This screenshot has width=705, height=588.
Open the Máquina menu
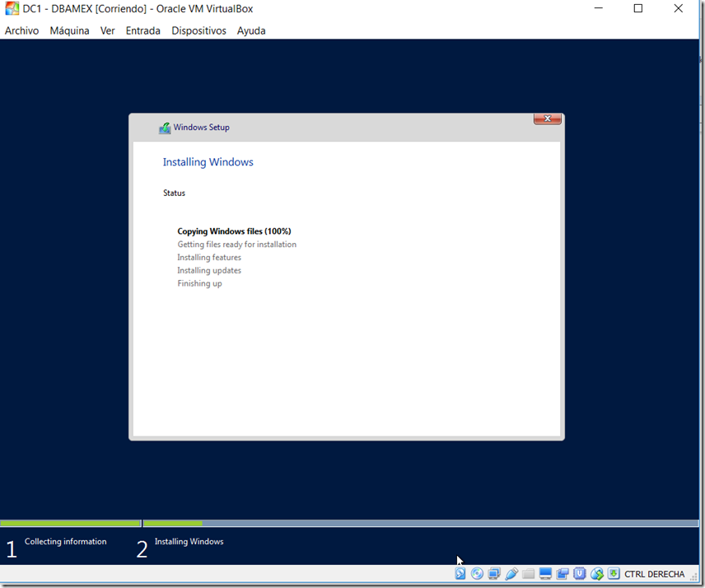[x=69, y=30]
